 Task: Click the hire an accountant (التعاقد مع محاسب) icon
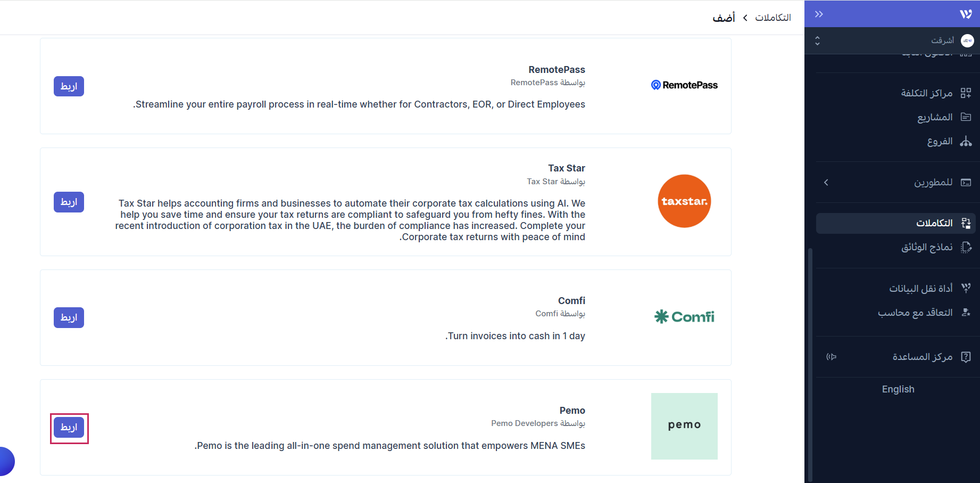(x=966, y=313)
